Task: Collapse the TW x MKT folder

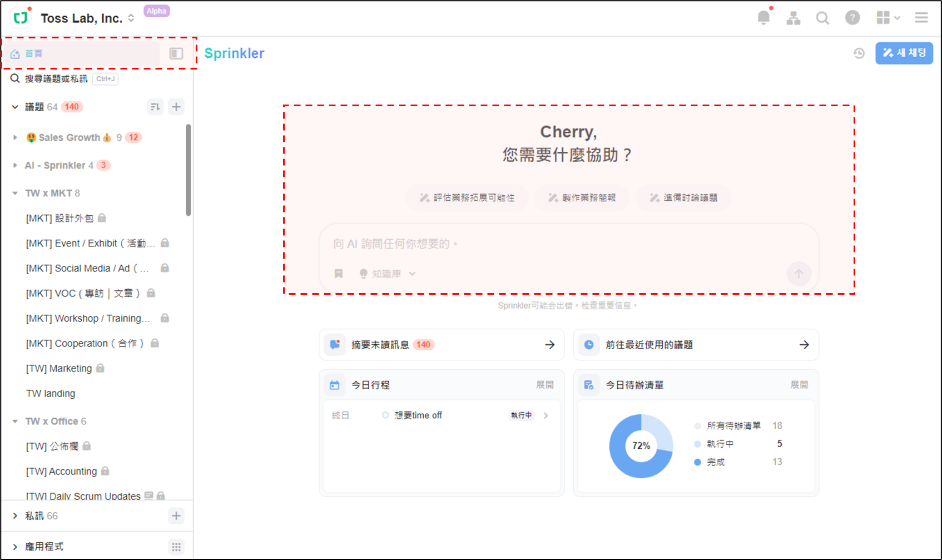Action: click(15, 193)
